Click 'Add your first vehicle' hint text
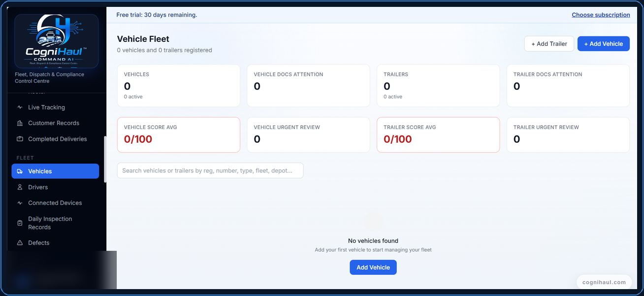This screenshot has width=644, height=296. [x=373, y=250]
